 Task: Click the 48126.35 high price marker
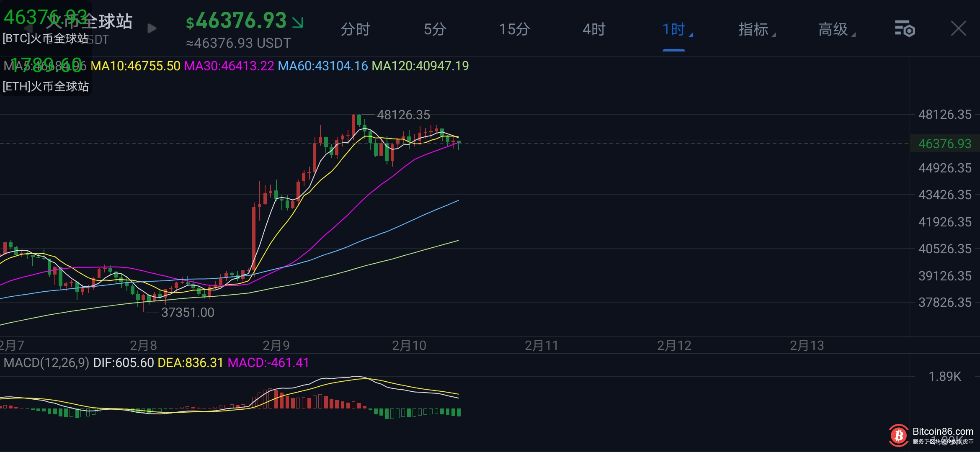tap(403, 115)
